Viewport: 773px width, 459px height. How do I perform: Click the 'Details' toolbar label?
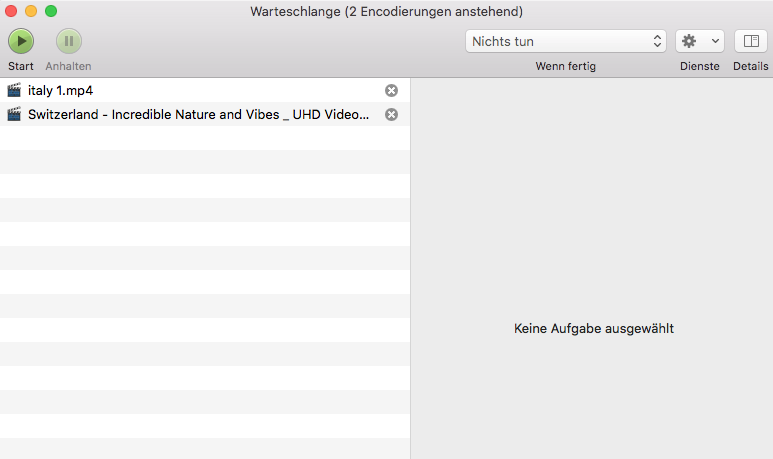(x=751, y=66)
